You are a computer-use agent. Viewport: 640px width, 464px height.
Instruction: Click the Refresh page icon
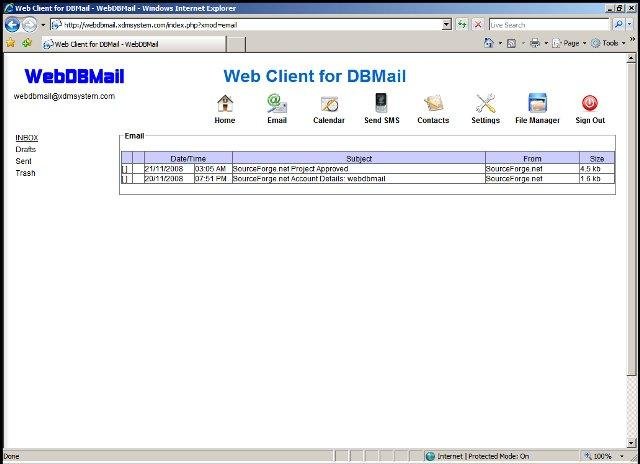point(462,24)
